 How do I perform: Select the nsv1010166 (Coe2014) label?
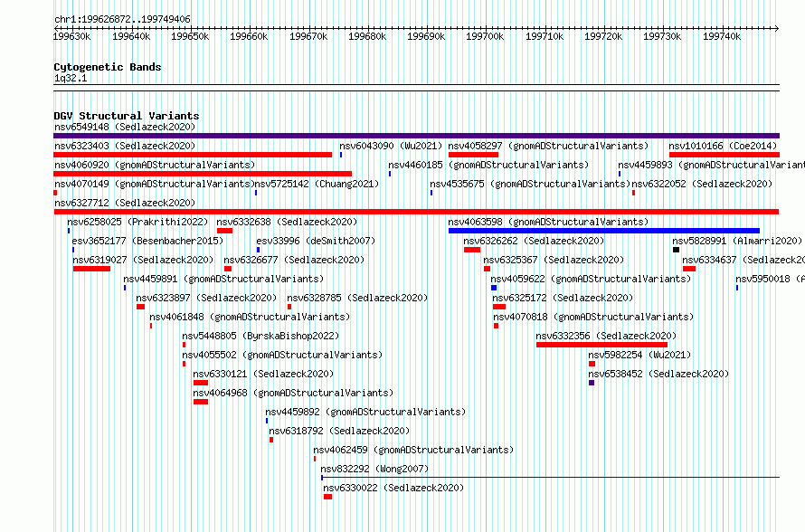coord(723,146)
